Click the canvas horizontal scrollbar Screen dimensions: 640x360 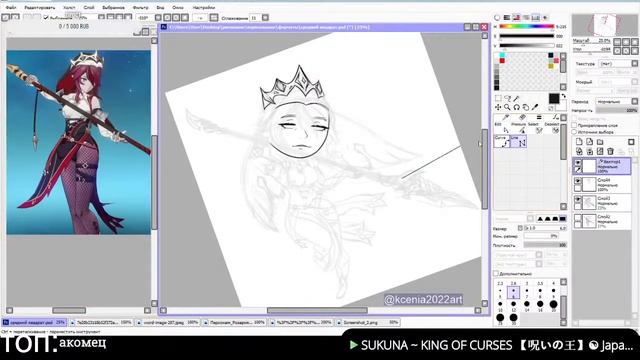pyautogui.click(x=317, y=311)
